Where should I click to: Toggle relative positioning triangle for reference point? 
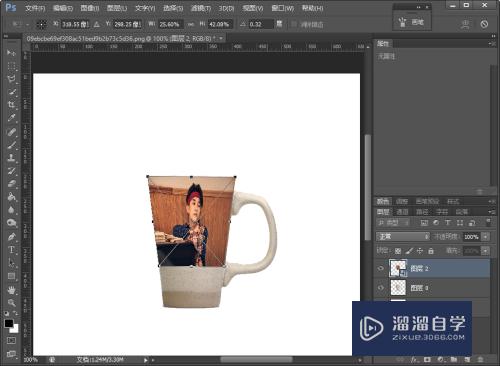97,24
